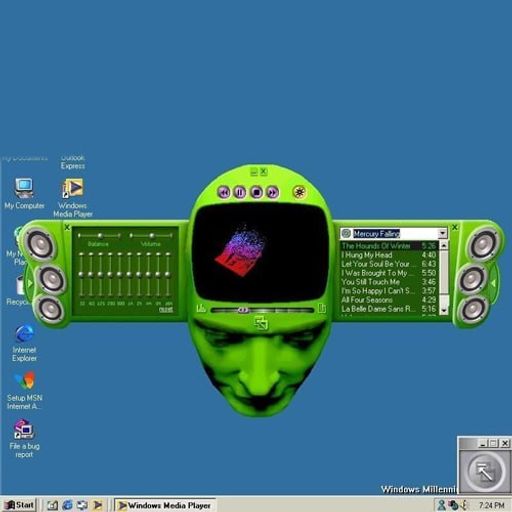Image resolution: width=512 pixels, height=512 pixels.
Task: Select track I Was Brought To My...
Action: (x=389, y=273)
